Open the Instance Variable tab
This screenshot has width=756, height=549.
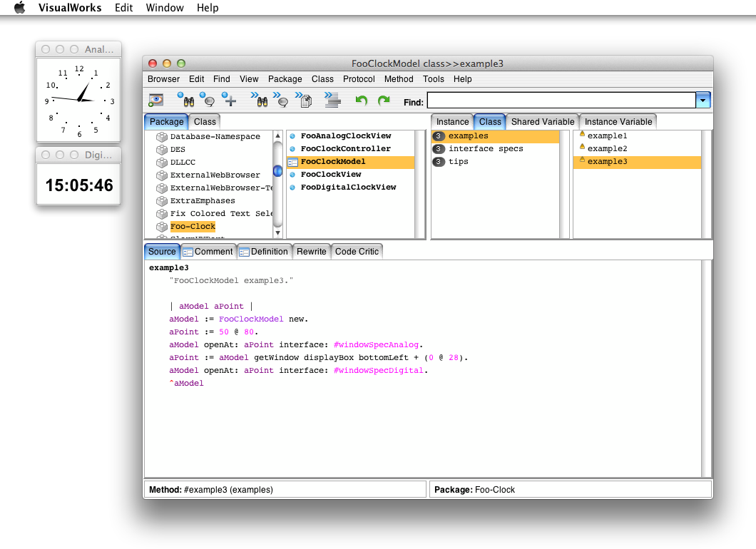(618, 122)
